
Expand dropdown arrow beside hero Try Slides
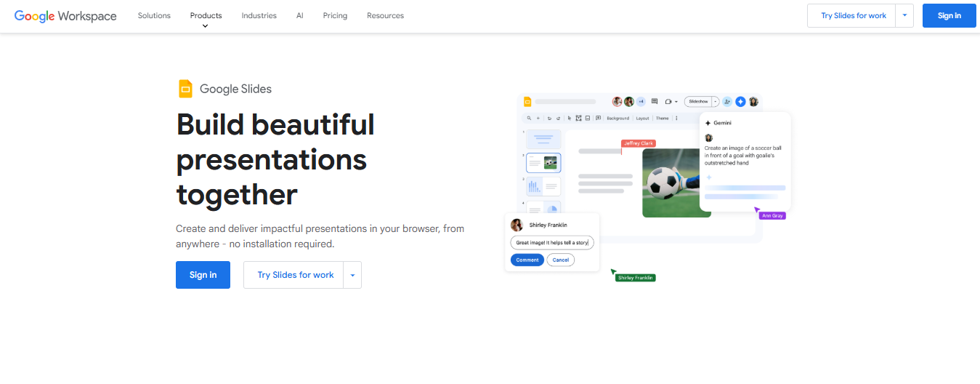(352, 275)
